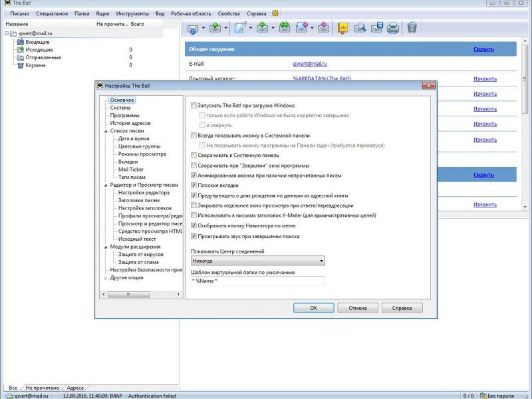Open the Показывать Центр соединений dropdown
Image resolution: width=532 pixels, height=399 pixels.
pyautogui.click(x=258, y=261)
